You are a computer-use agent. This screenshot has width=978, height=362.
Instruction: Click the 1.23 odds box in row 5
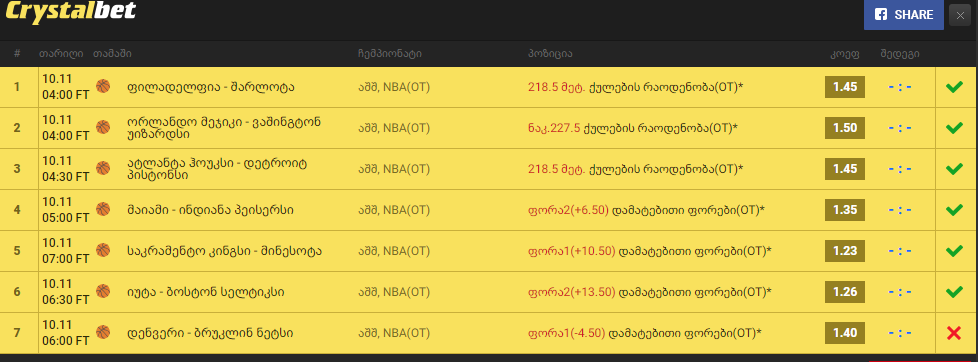coord(845,251)
